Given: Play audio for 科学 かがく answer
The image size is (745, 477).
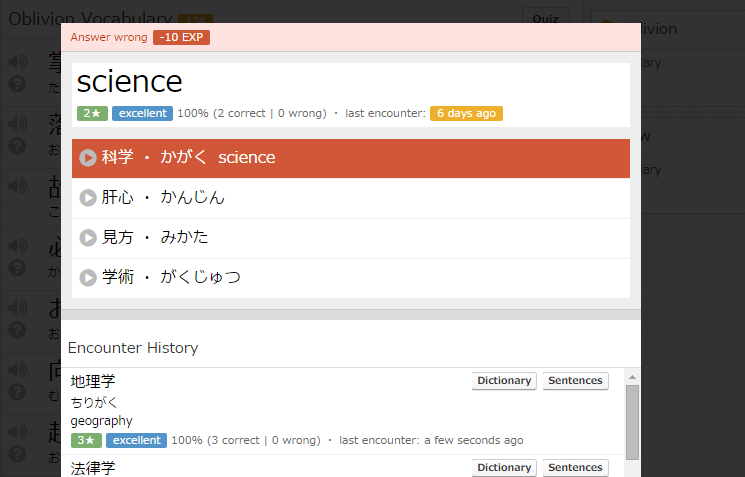Looking at the screenshot, I should (88, 158).
